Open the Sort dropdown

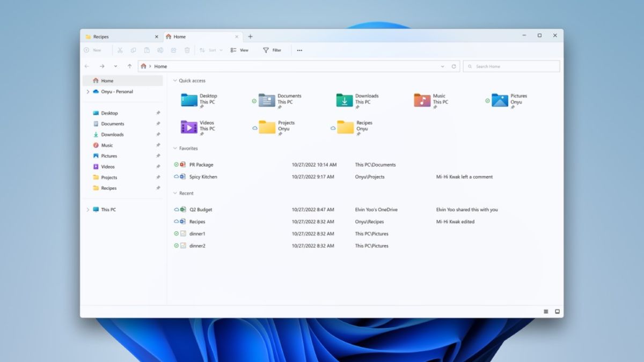coord(210,50)
